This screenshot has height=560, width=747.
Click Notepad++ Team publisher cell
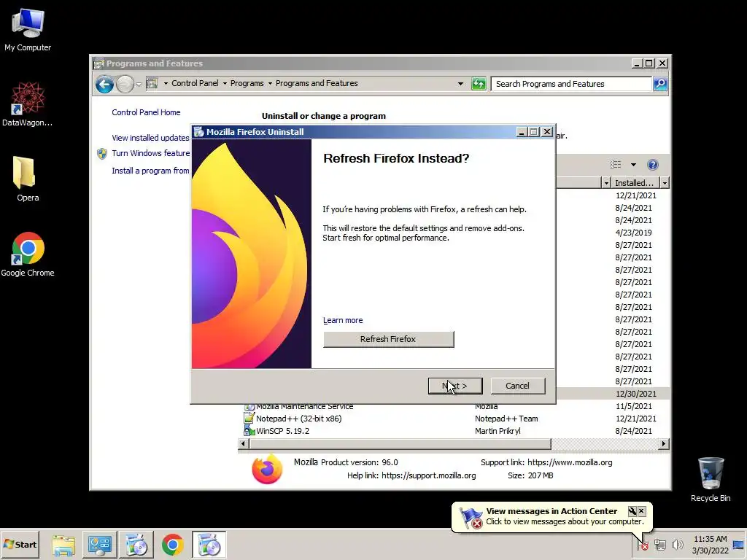[x=506, y=419]
